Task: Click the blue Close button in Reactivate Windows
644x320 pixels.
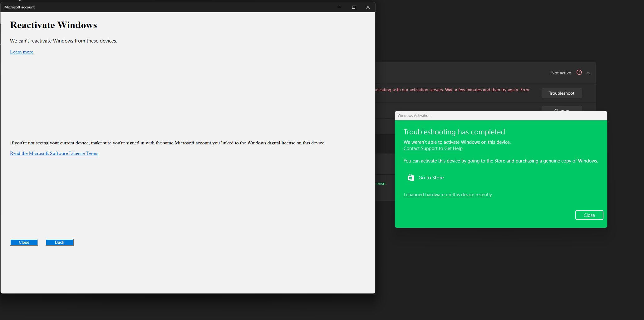Action: [24, 242]
